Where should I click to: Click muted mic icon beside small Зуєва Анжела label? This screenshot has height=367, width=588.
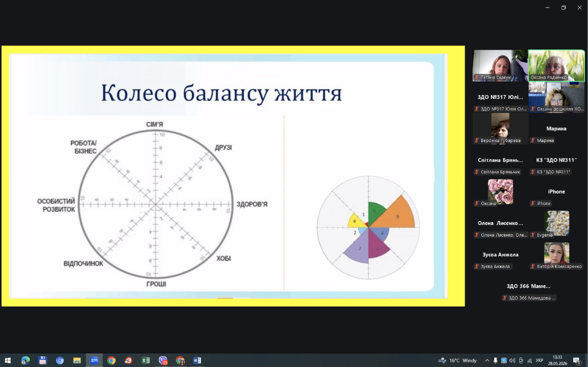point(477,266)
